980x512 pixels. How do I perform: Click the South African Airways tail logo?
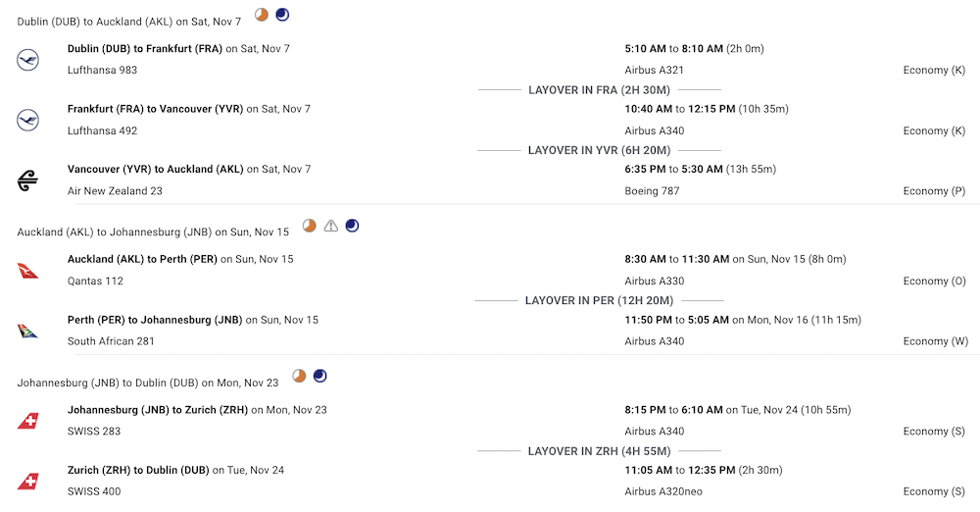pyautogui.click(x=27, y=331)
